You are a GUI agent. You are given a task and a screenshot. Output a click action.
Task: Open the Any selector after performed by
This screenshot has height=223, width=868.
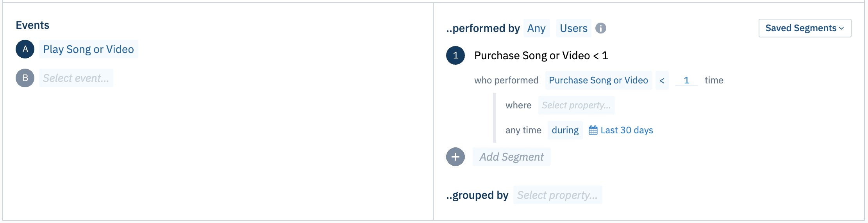coord(536,28)
